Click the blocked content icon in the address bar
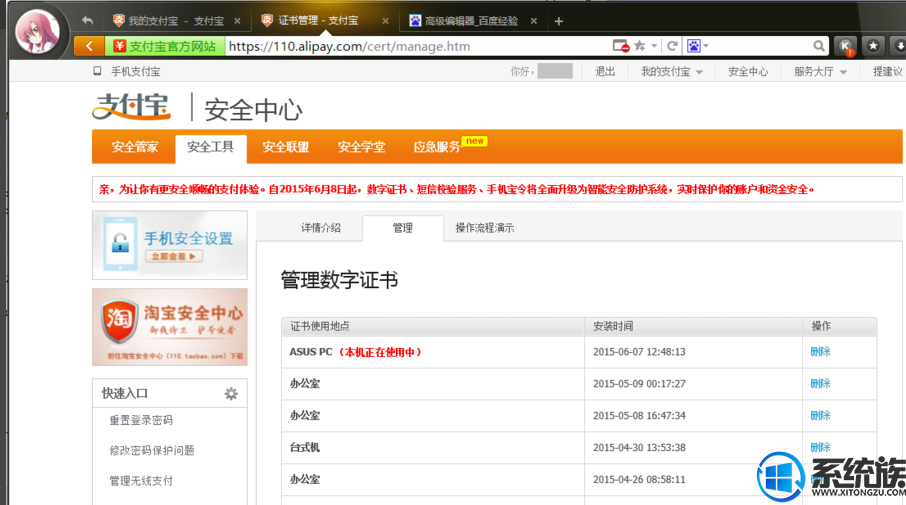This screenshot has height=505, width=906. [621, 46]
